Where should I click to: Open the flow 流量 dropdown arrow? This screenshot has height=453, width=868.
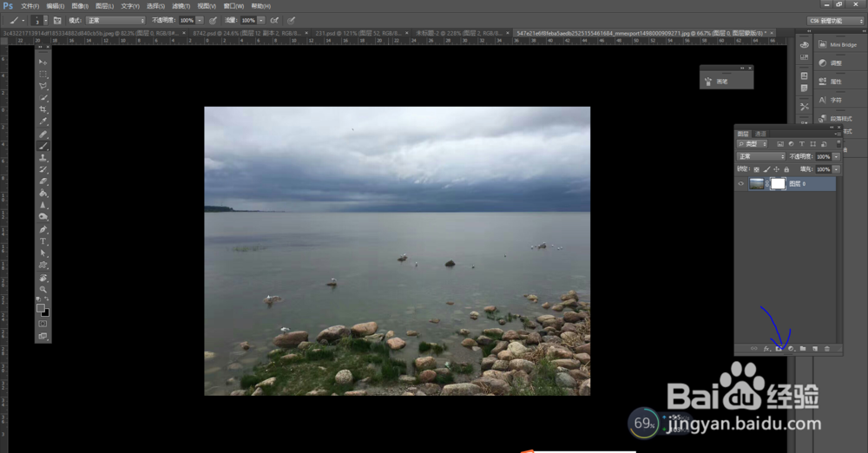pyautogui.click(x=260, y=21)
